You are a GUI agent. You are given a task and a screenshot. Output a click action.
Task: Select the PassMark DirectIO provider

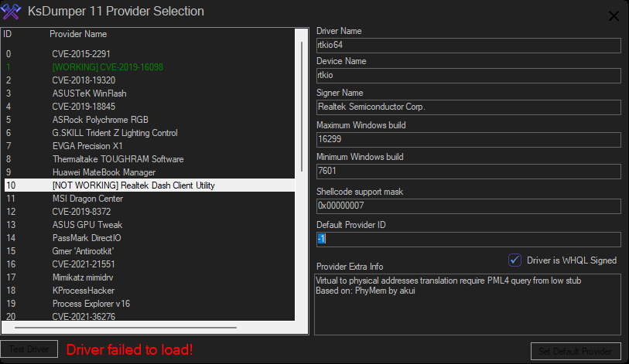click(x=149, y=238)
